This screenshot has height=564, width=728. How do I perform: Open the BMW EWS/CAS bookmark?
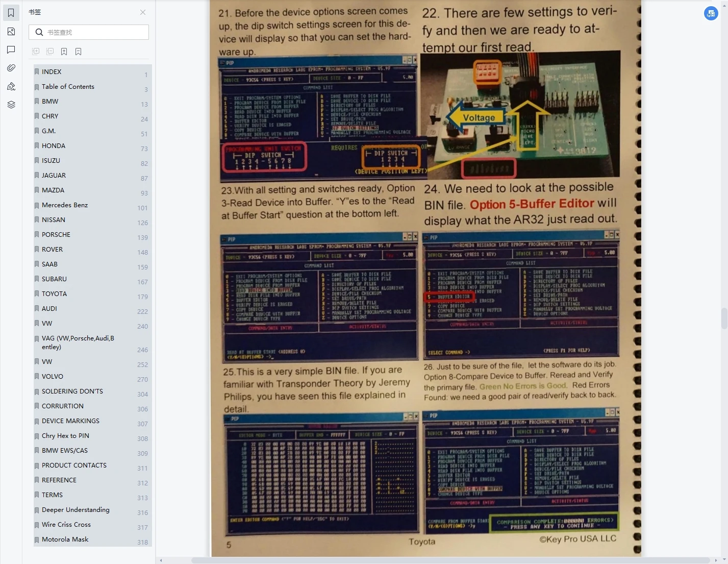click(x=93, y=451)
